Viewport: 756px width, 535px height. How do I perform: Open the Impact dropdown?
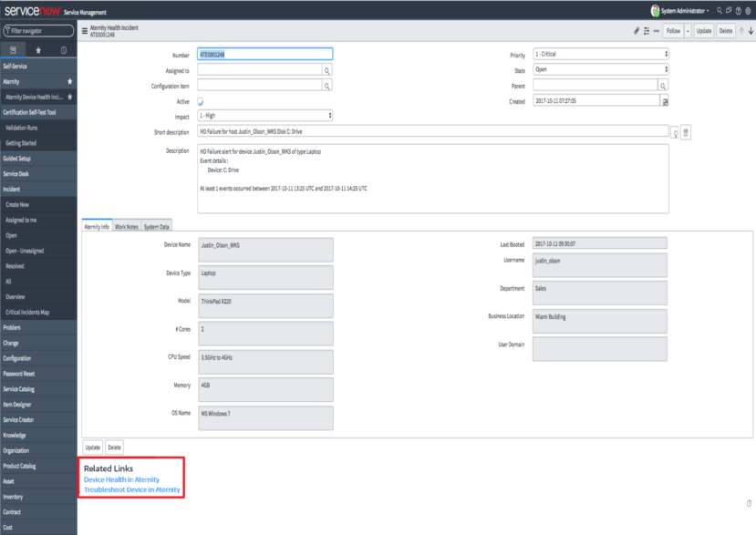(x=264, y=116)
